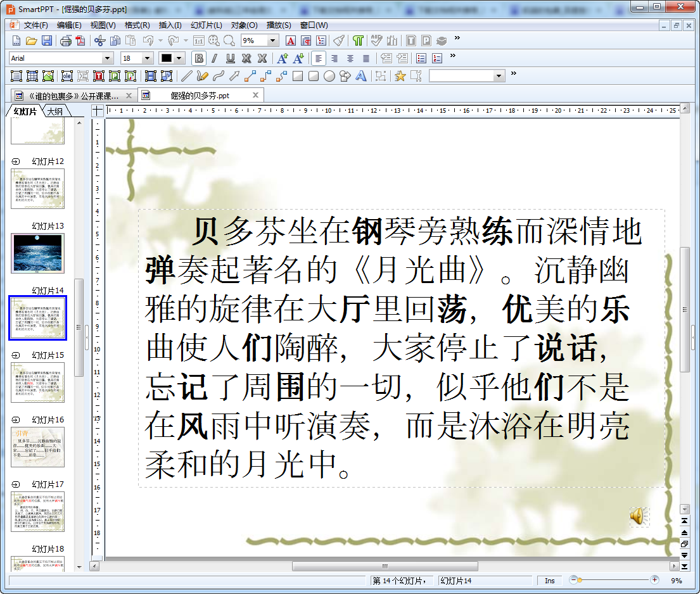Open the redo history dropdown arrow
This screenshot has height=594, width=700.
[186, 41]
